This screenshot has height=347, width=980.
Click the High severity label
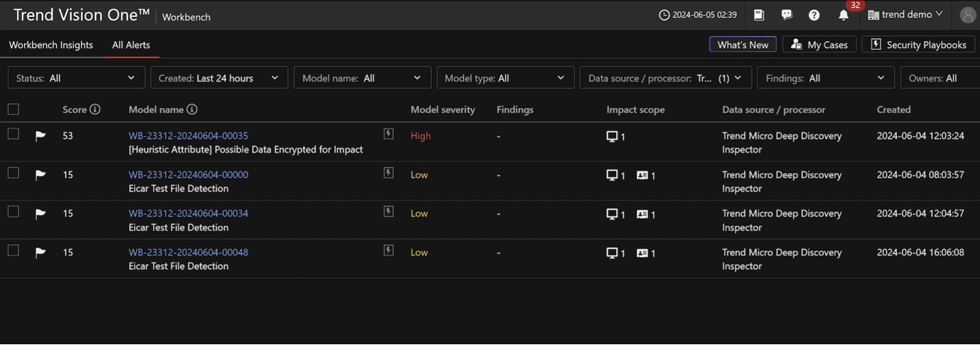click(x=421, y=136)
